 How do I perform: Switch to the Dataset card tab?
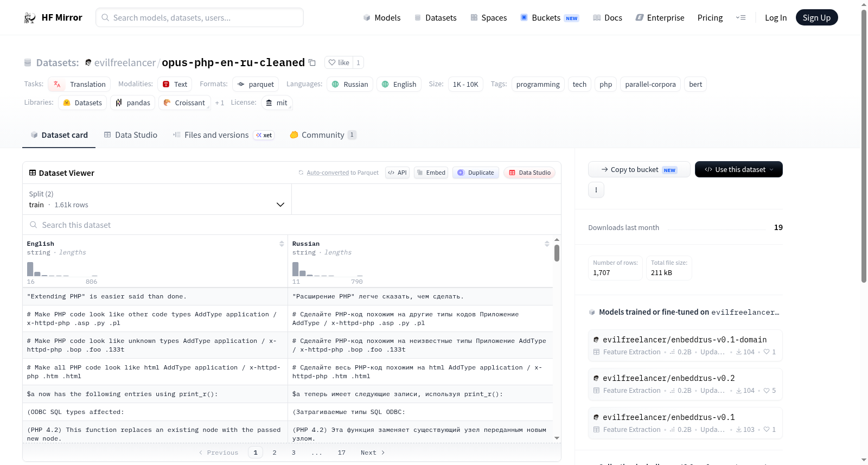[59, 135]
